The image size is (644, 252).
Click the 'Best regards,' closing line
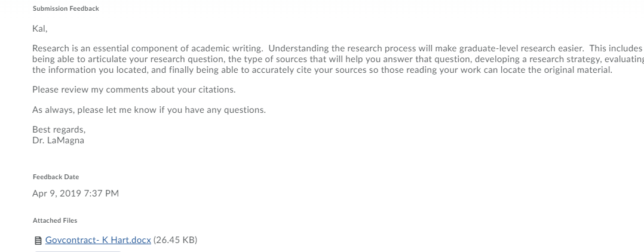pyautogui.click(x=59, y=130)
